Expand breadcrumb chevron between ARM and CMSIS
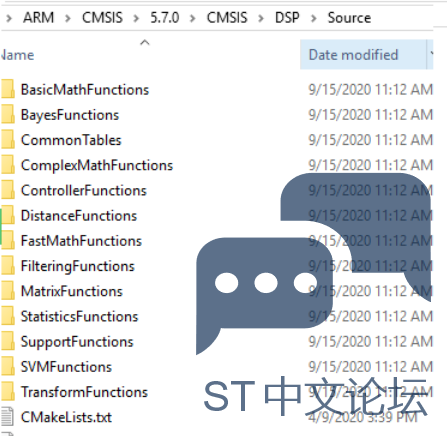This screenshot has height=436, width=447. 68,18
